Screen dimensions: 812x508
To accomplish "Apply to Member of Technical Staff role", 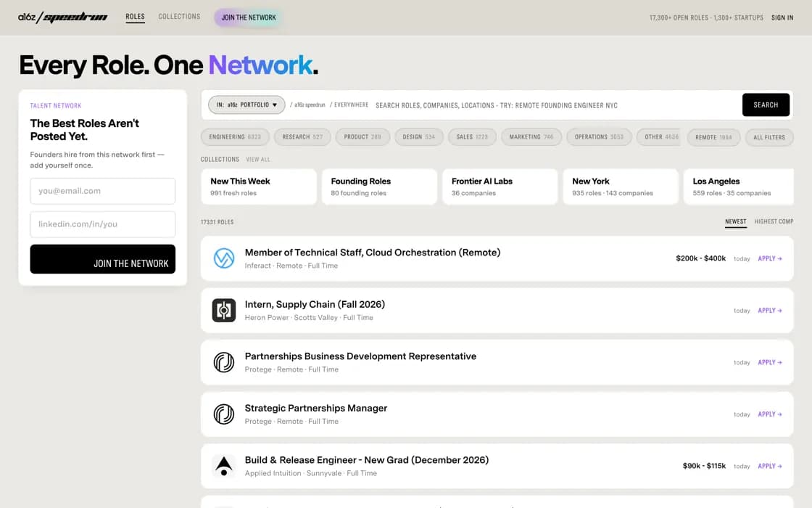I will [x=769, y=258].
